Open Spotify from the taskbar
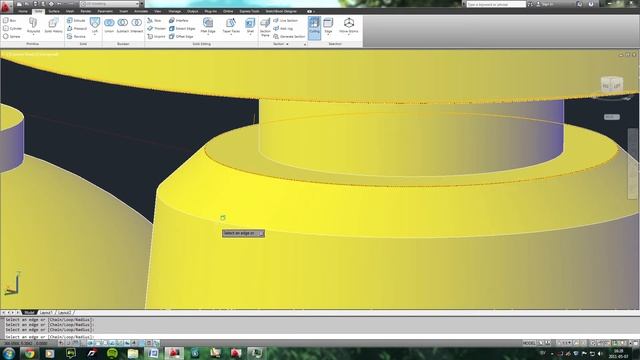Image resolution: width=640 pixels, height=360 pixels. (112, 353)
